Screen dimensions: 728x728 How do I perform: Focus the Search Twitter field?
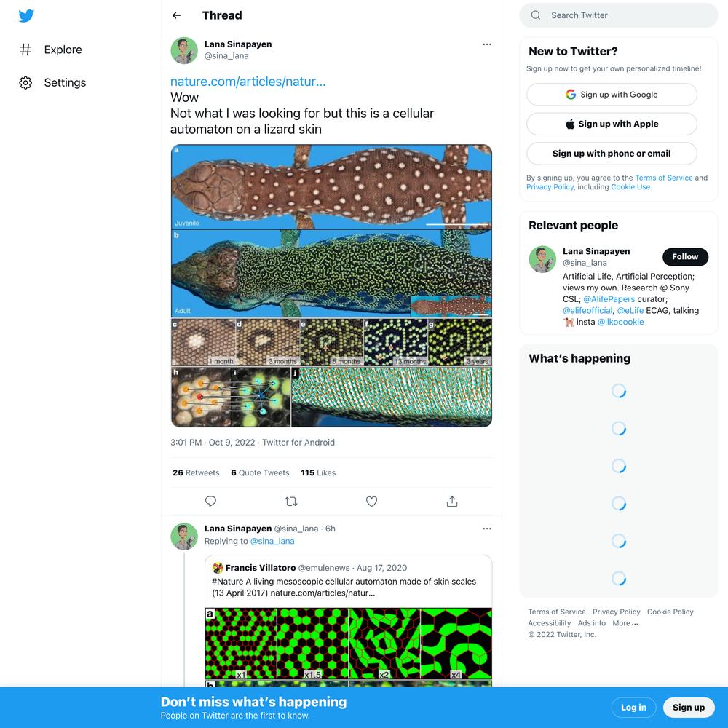tap(618, 15)
